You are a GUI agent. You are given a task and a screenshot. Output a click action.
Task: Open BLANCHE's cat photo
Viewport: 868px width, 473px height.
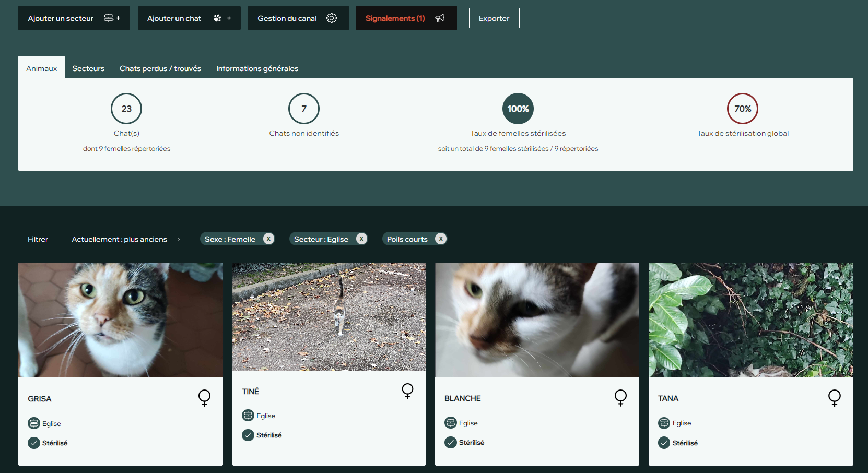click(x=537, y=320)
